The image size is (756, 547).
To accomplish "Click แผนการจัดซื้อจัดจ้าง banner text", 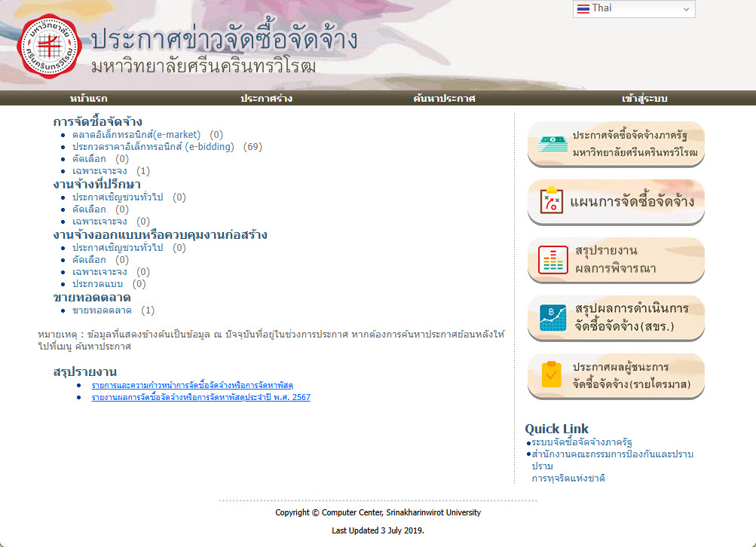I will [x=632, y=202].
